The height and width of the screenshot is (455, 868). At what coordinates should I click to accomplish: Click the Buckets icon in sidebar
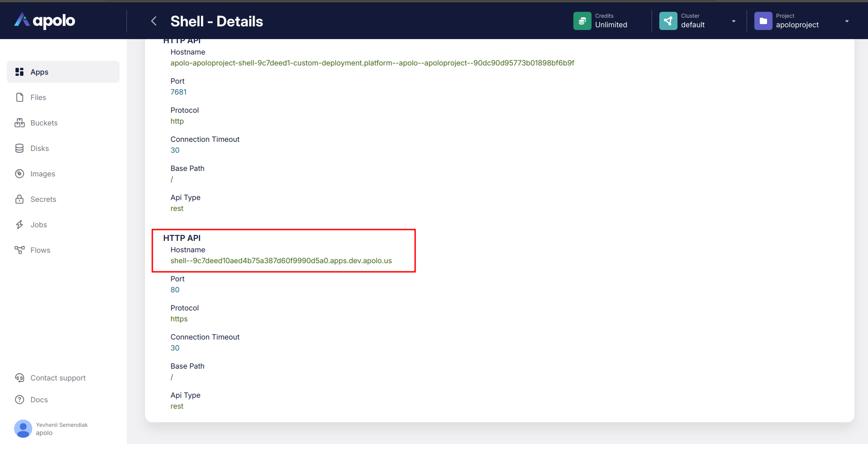(x=20, y=123)
